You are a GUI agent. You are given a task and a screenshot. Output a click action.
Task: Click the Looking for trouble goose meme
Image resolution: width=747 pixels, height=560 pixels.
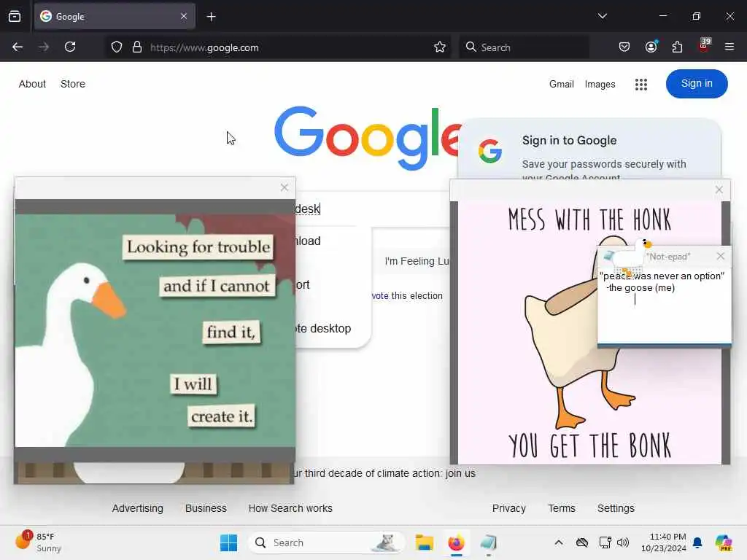click(155, 330)
